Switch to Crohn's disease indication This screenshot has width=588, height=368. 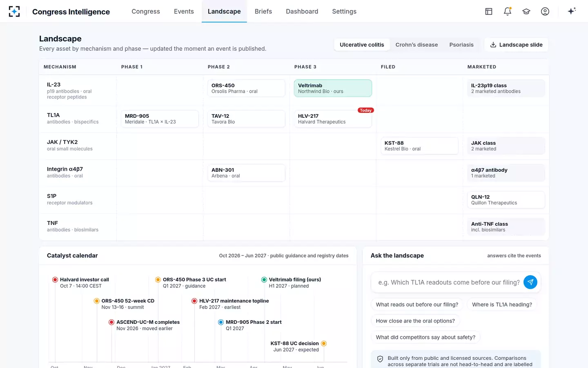[416, 45]
